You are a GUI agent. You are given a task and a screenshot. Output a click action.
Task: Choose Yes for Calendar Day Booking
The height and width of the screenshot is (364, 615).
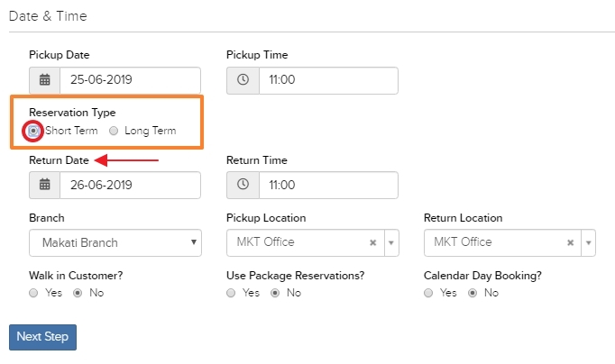pyautogui.click(x=428, y=293)
